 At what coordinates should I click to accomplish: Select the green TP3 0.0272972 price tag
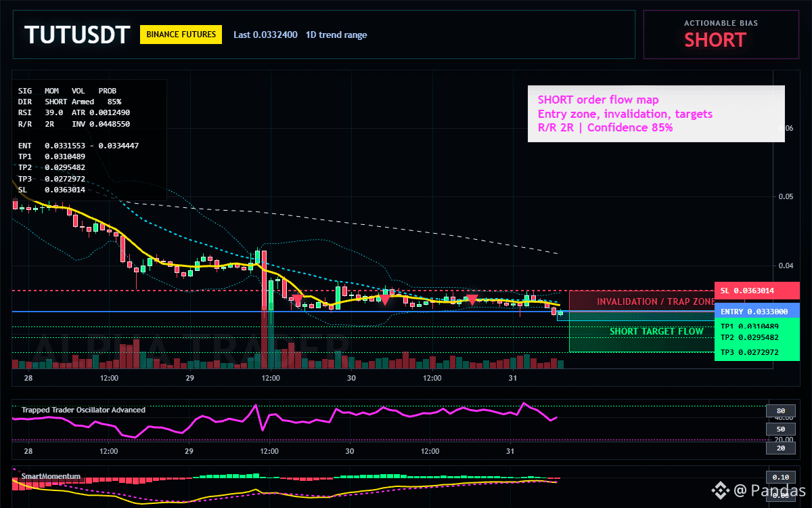[757, 352]
